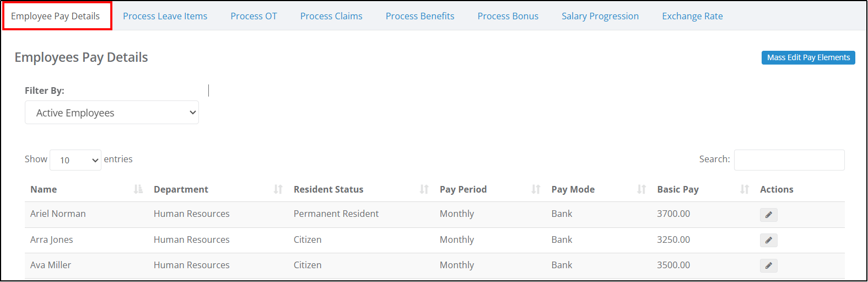Open the Process Bonus tab
The width and height of the screenshot is (868, 282).
coord(508,16)
